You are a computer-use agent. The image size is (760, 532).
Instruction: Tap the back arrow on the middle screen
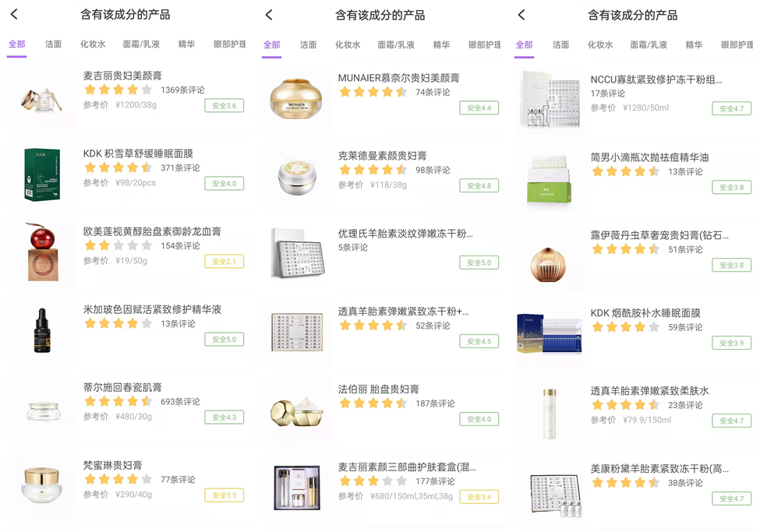click(269, 15)
